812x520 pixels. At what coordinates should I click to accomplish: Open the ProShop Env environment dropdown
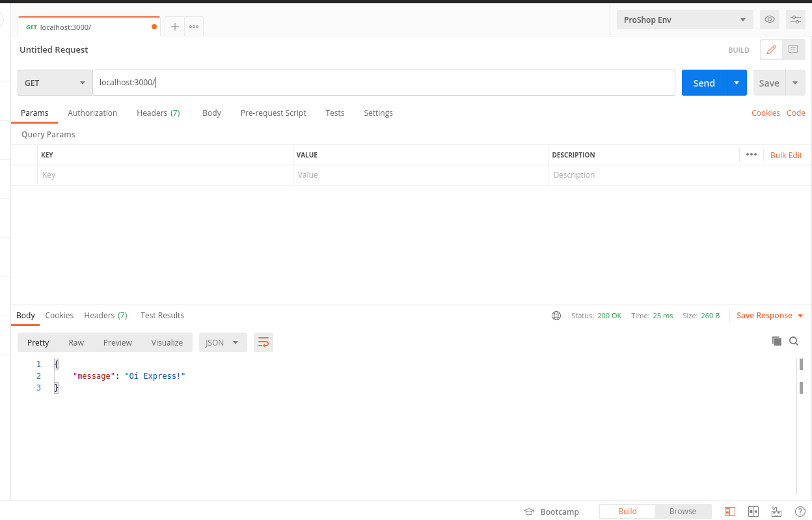tap(684, 20)
